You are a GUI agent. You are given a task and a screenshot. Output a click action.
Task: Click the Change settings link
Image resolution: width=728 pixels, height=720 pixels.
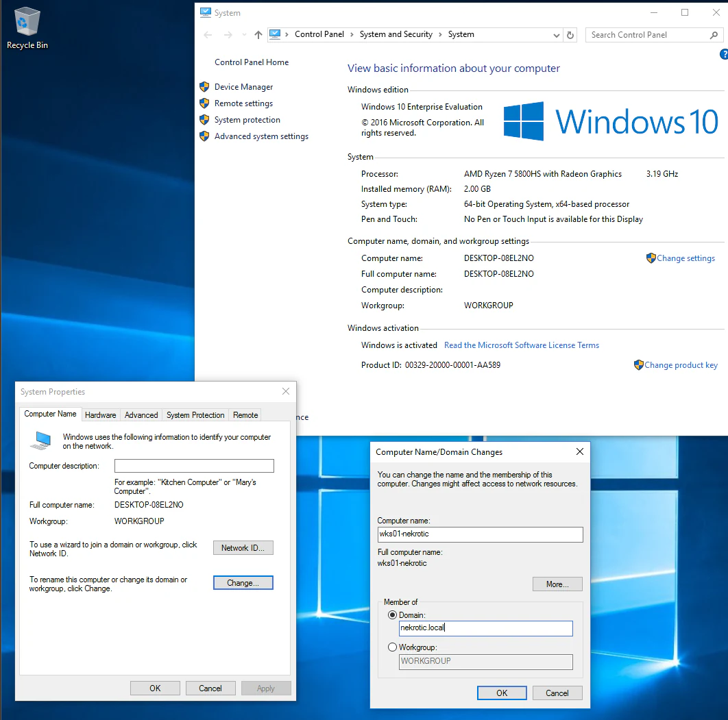pyautogui.click(x=685, y=258)
